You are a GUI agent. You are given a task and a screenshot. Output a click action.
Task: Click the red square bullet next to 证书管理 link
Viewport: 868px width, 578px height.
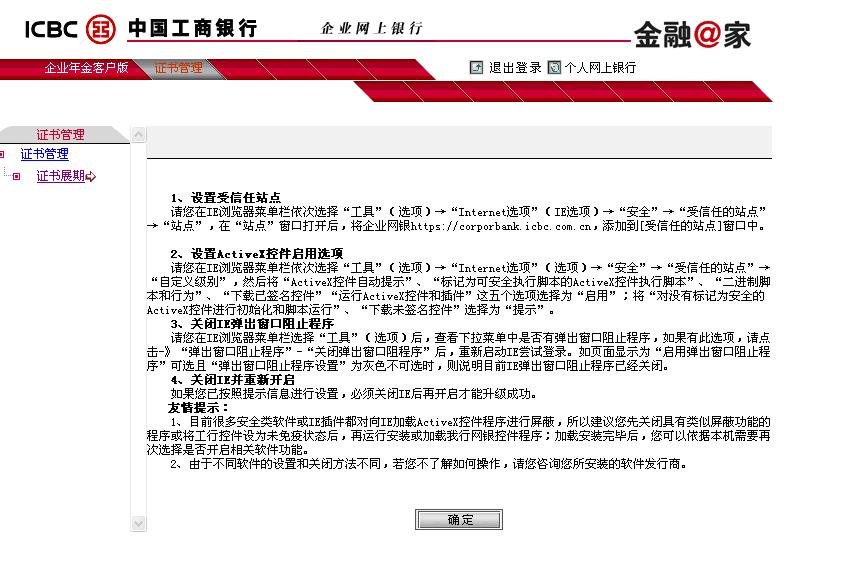click(x=2, y=154)
